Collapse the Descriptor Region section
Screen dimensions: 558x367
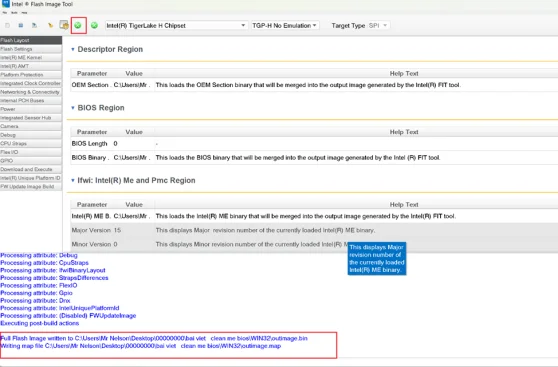point(73,49)
